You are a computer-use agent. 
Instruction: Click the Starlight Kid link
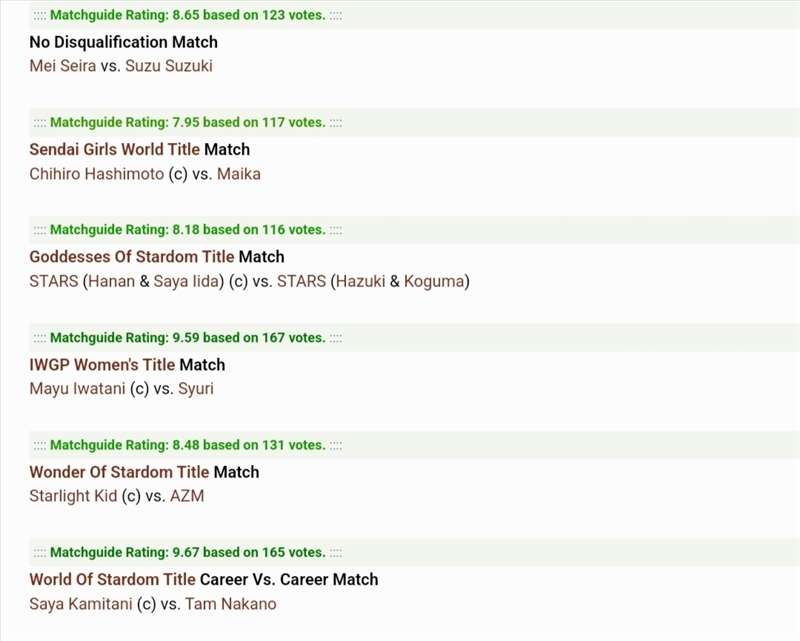(x=73, y=496)
